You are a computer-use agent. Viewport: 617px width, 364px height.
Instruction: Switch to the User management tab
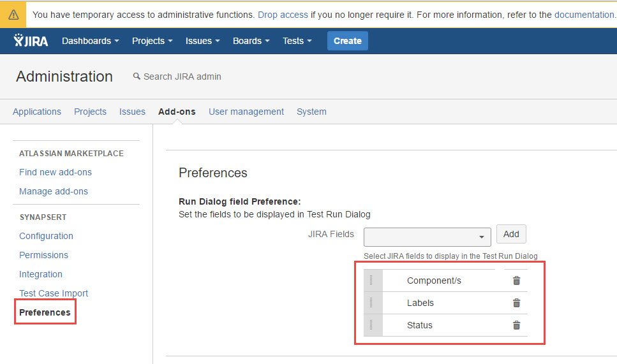pyautogui.click(x=246, y=112)
